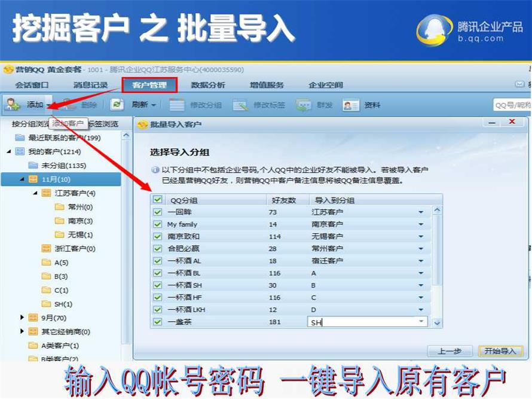Click the green 刷新 refresh icon

click(x=117, y=105)
